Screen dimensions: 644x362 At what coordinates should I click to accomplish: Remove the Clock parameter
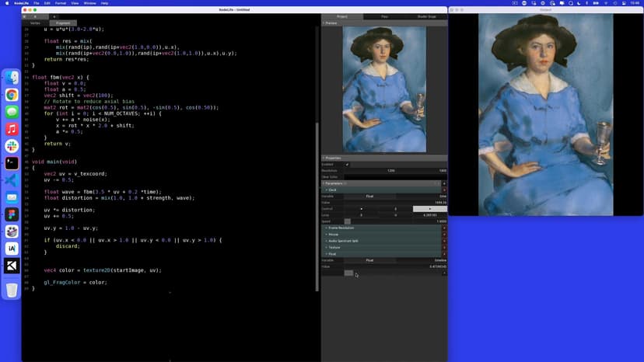(x=444, y=190)
